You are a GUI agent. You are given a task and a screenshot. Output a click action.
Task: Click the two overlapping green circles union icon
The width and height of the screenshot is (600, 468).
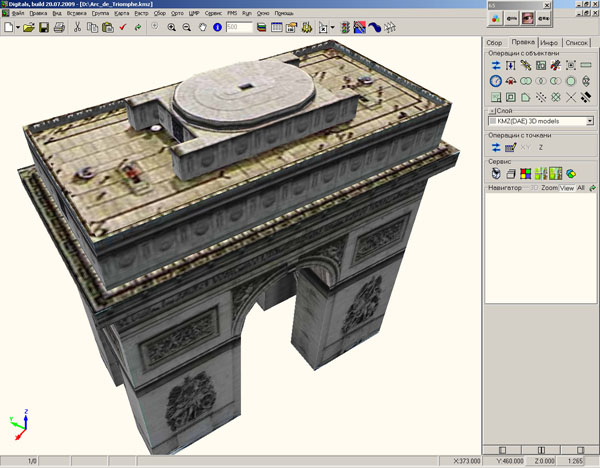pyautogui.click(x=526, y=81)
